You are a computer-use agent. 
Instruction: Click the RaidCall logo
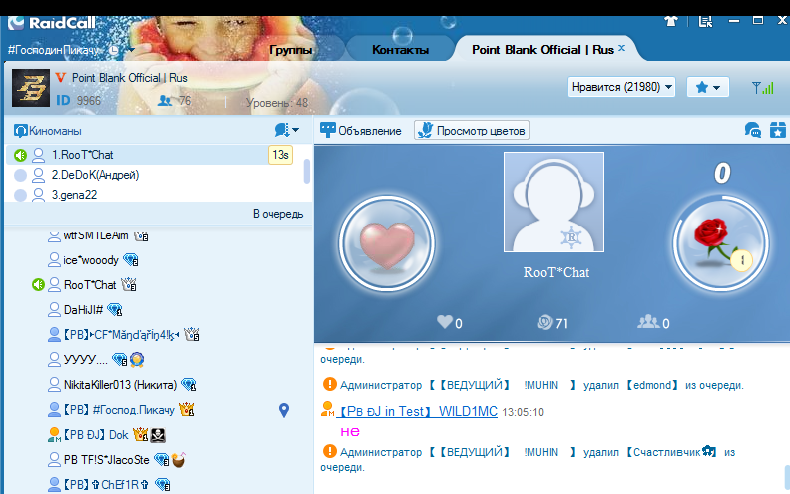[52, 23]
